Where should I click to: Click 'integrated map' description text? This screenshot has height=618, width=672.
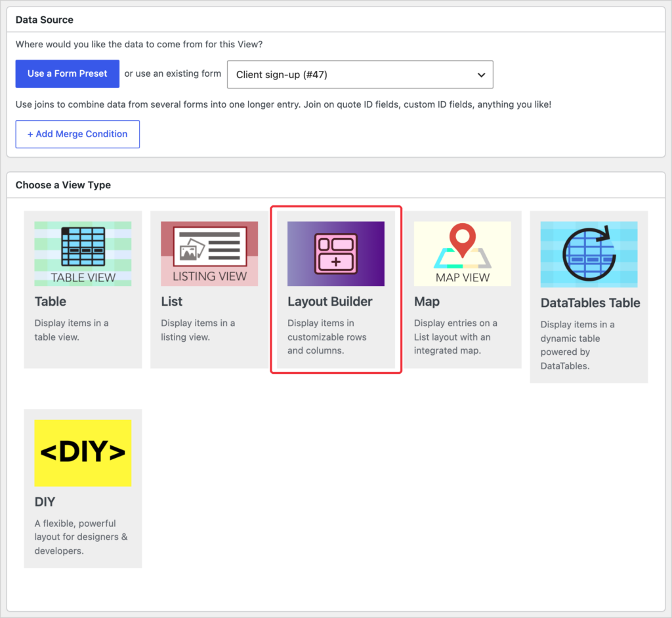pyautogui.click(x=448, y=350)
